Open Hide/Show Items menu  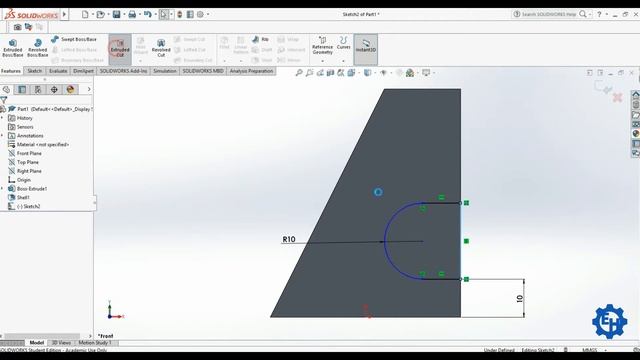pos(383,73)
